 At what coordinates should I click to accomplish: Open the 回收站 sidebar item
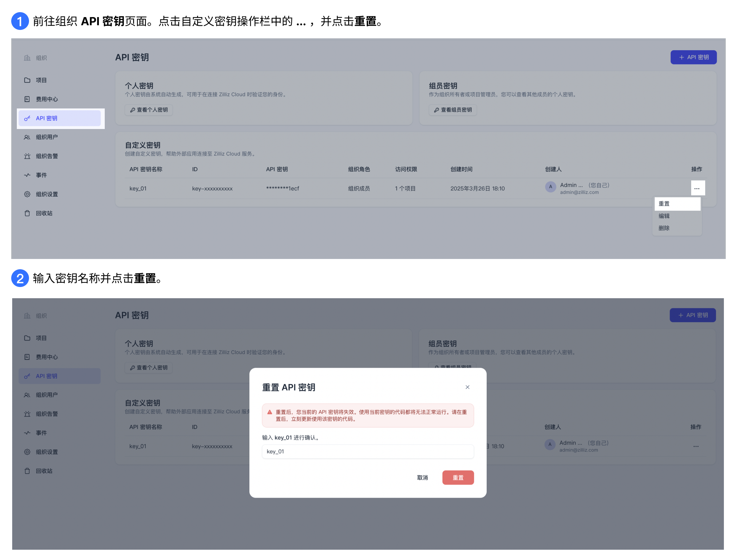[44, 213]
